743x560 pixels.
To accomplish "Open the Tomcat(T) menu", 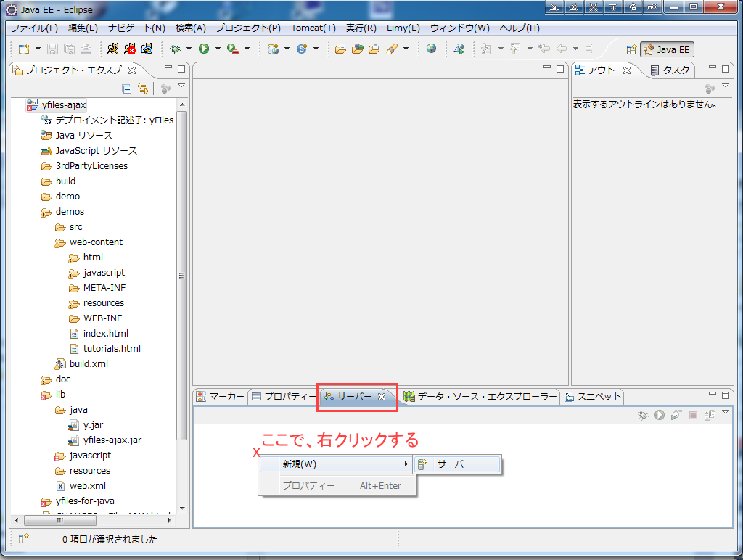I will point(313,28).
